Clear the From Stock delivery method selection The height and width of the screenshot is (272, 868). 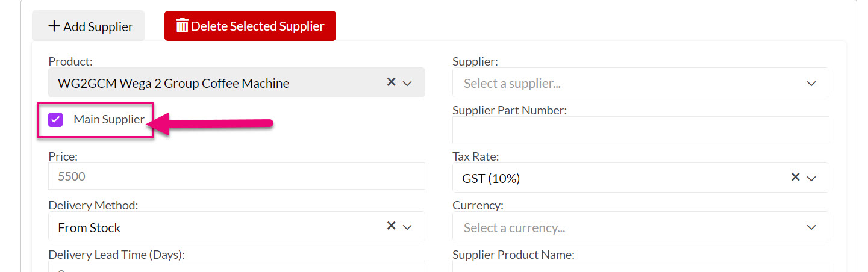coord(391,226)
